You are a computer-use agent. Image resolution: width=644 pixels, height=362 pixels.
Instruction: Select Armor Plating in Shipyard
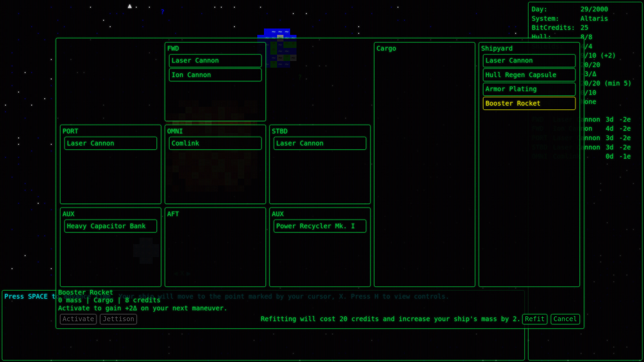(x=529, y=89)
